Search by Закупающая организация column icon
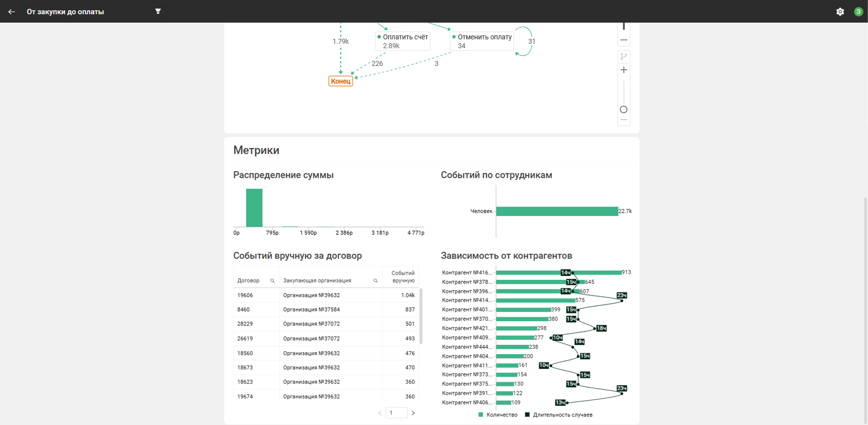Screen dimensions: 868x425 (375, 281)
